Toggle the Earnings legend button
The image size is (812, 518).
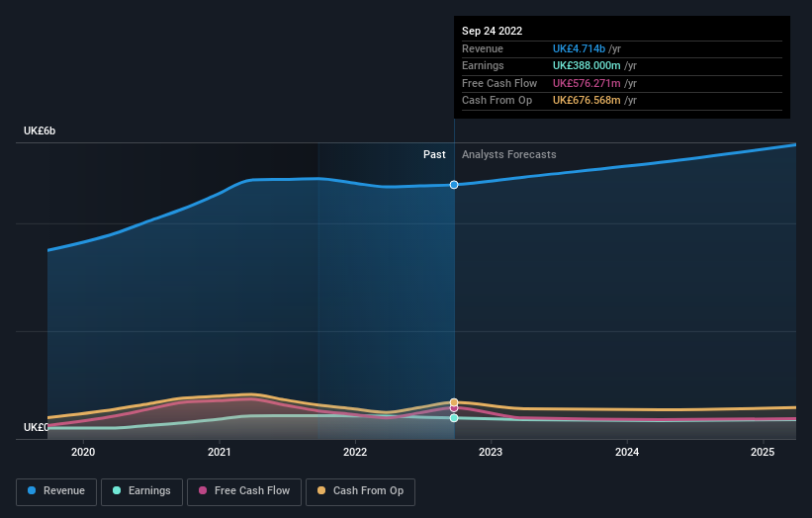coord(141,491)
